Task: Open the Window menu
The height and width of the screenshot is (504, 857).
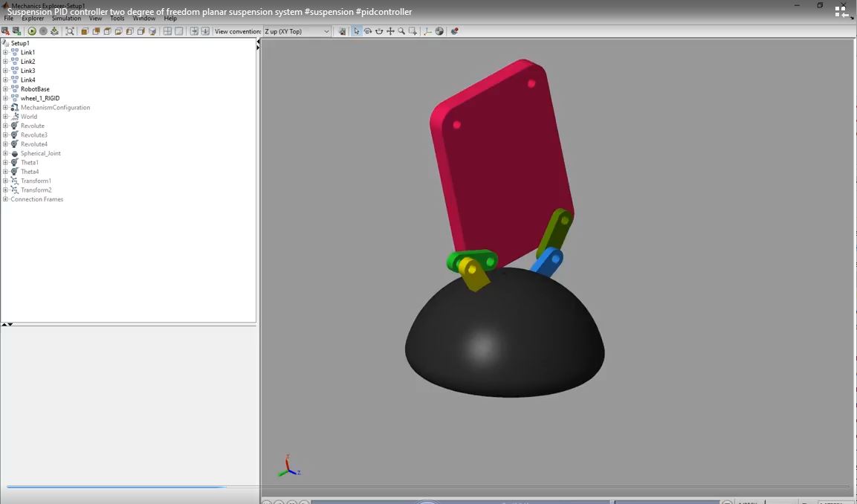Action: click(144, 19)
